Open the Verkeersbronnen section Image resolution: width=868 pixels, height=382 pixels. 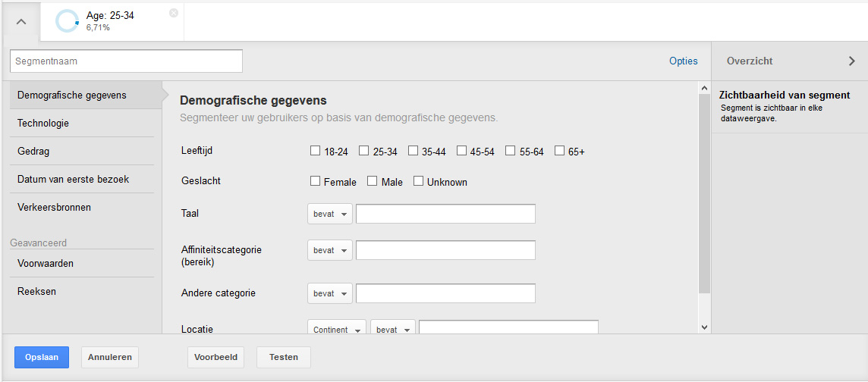pos(54,207)
